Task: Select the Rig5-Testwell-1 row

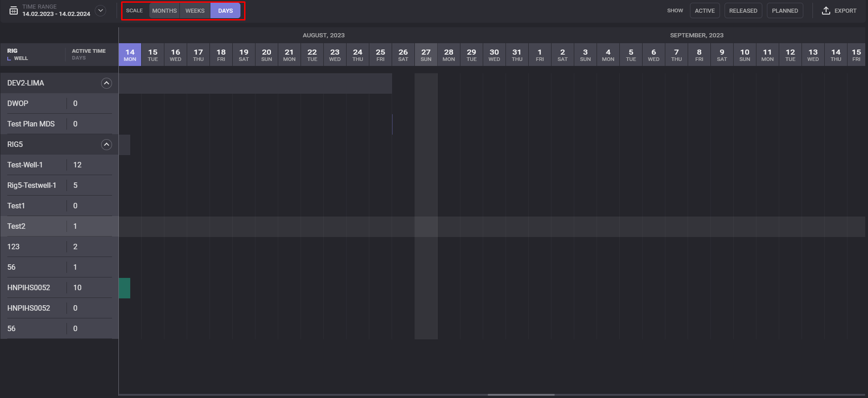Action: click(32, 186)
